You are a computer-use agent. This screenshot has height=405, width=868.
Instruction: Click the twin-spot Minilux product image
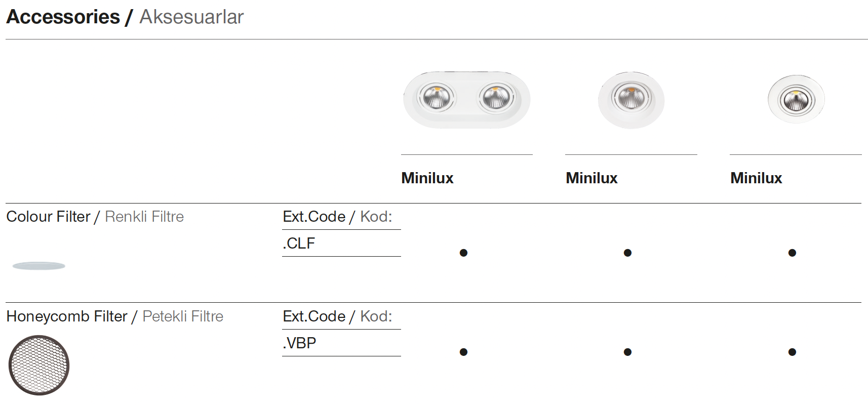click(x=466, y=99)
